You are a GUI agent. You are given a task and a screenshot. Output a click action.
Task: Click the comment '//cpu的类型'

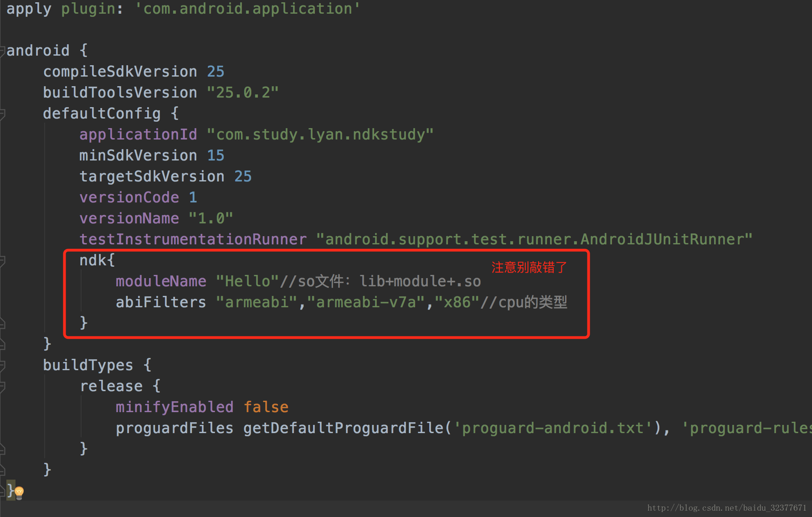[x=524, y=302]
